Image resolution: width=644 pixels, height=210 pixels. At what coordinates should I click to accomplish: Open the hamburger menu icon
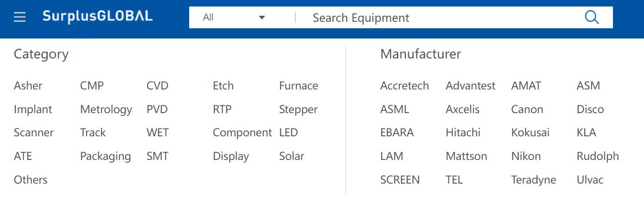[20, 17]
